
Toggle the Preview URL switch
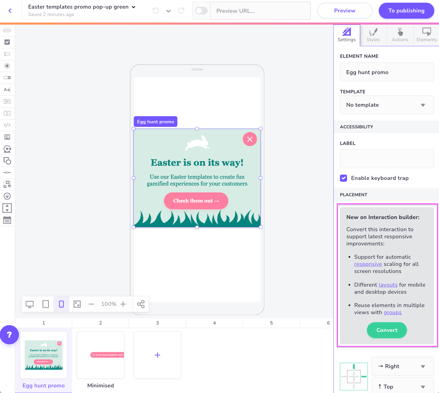coord(201,11)
